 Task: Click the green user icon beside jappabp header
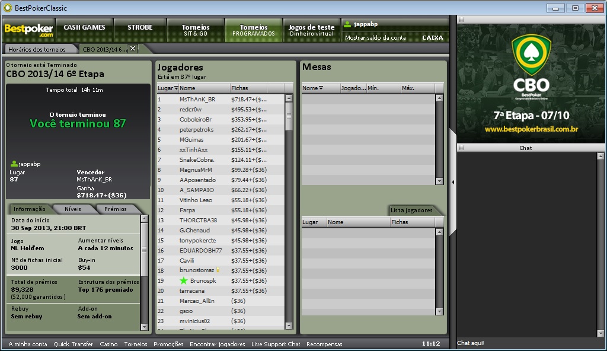click(347, 24)
